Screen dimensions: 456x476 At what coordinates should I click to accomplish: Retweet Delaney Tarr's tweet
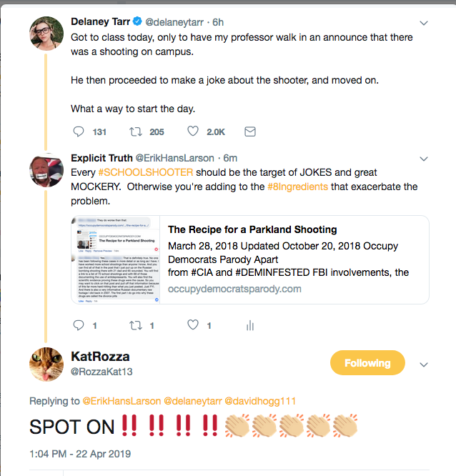click(x=134, y=132)
